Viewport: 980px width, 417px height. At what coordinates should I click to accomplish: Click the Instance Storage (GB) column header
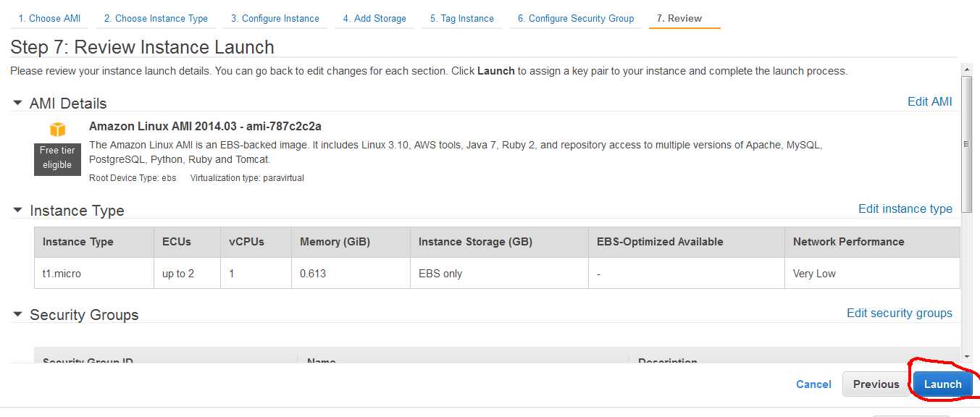coord(499,242)
